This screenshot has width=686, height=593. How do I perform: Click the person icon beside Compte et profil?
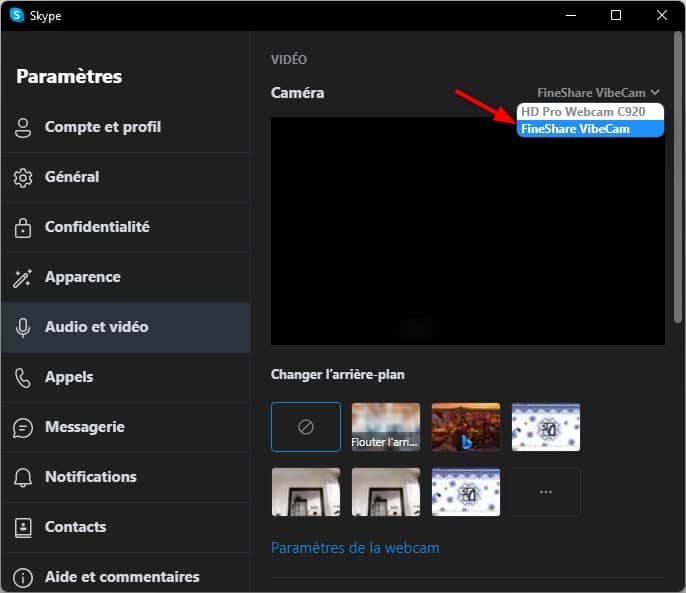[23, 127]
